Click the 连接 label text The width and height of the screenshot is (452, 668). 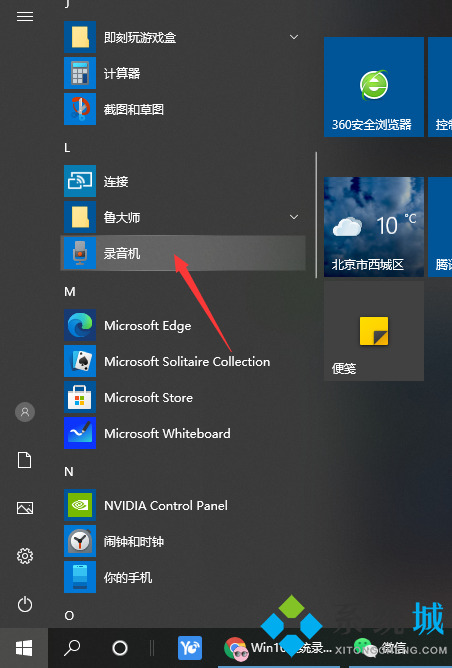click(116, 181)
